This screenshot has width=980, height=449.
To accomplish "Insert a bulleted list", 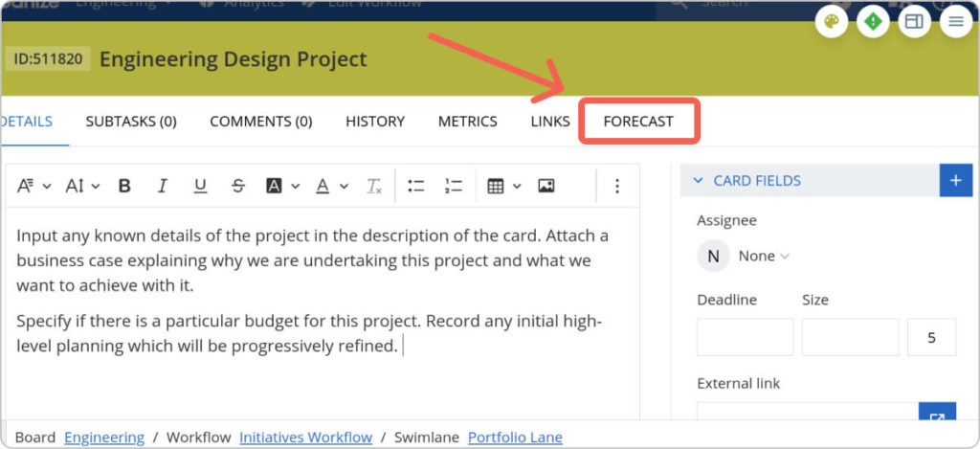I will coord(416,186).
